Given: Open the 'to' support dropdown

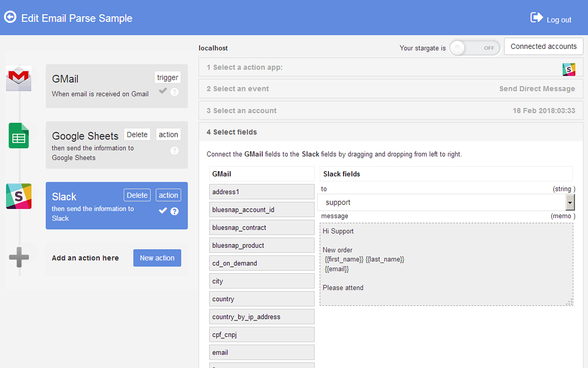Looking at the screenshot, I should point(570,202).
